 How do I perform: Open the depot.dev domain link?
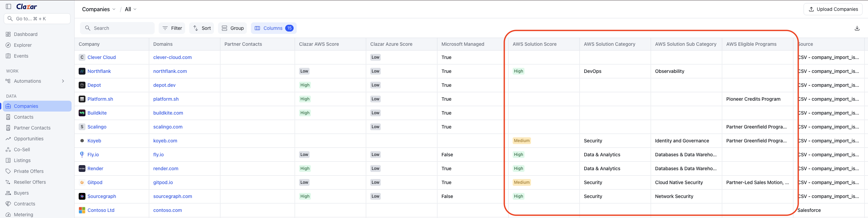(x=164, y=85)
